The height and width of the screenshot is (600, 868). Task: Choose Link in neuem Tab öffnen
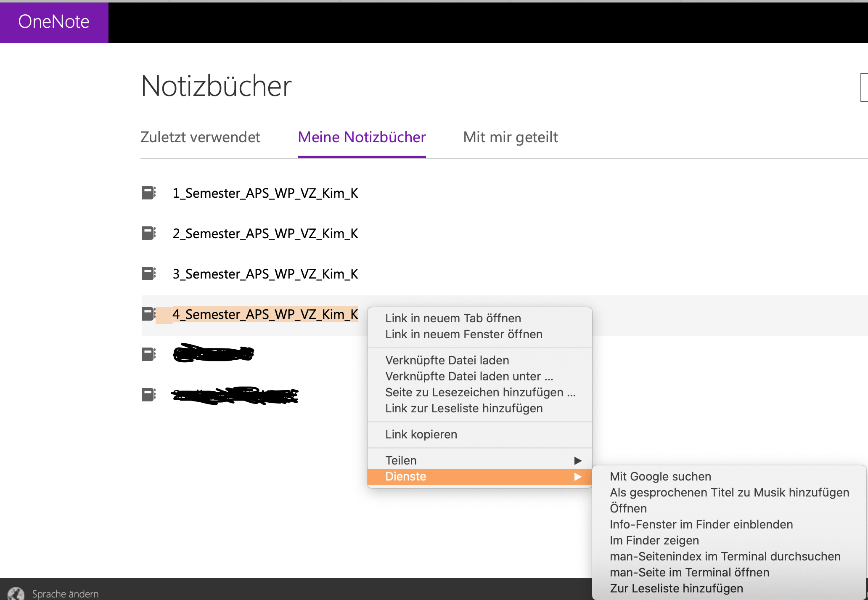453,318
